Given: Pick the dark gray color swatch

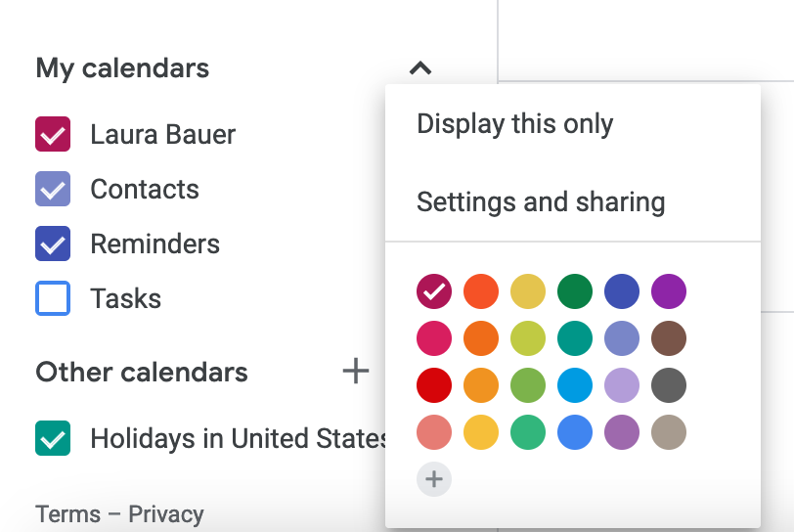Looking at the screenshot, I should coord(669,385).
